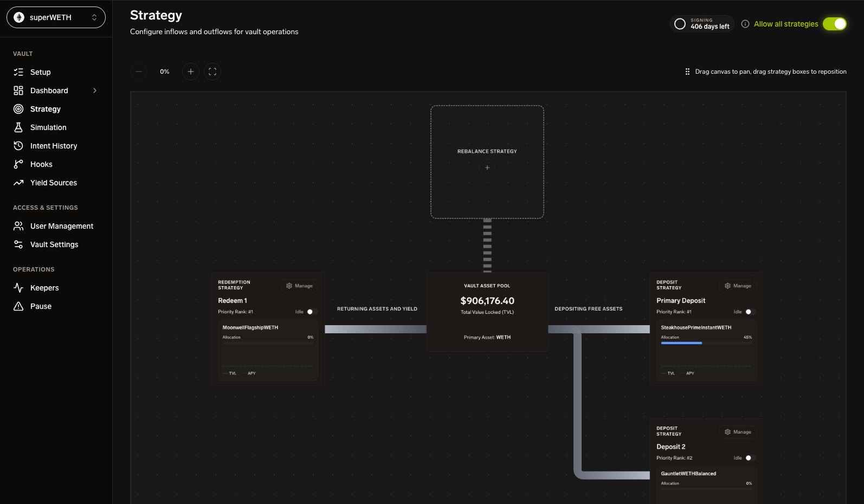Screen dimensions: 864x504
Task: Click the Signing 406 days left badge
Action: click(702, 24)
